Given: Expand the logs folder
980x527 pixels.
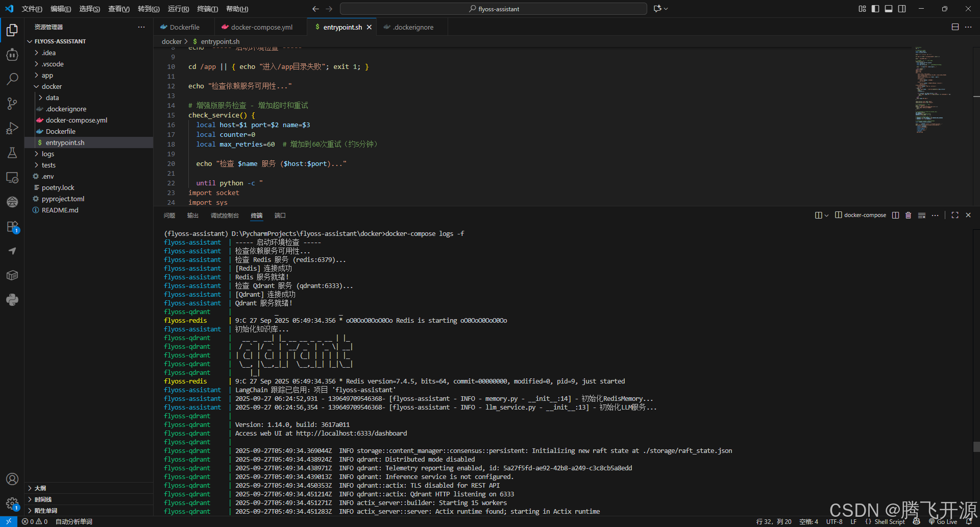Looking at the screenshot, I should coord(89,154).
